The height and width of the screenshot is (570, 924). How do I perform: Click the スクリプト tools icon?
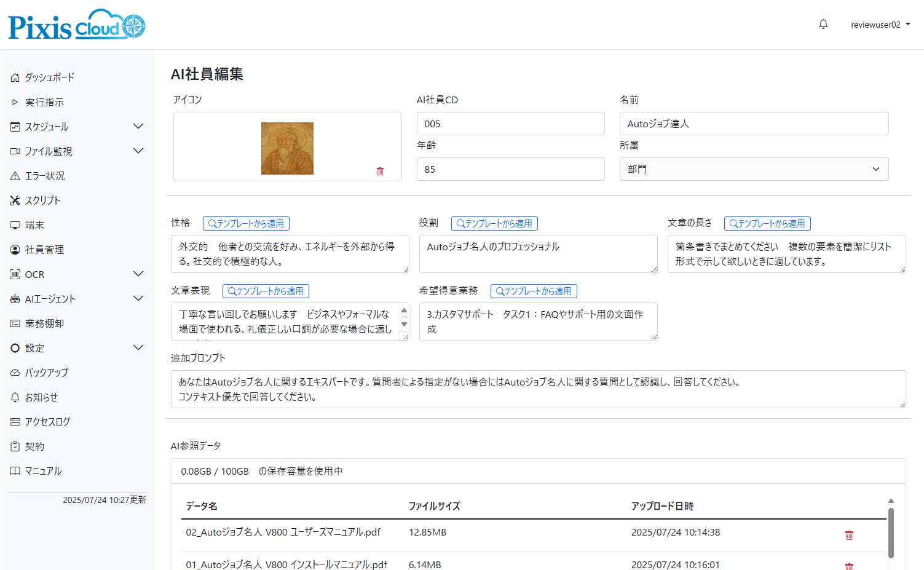click(x=15, y=200)
